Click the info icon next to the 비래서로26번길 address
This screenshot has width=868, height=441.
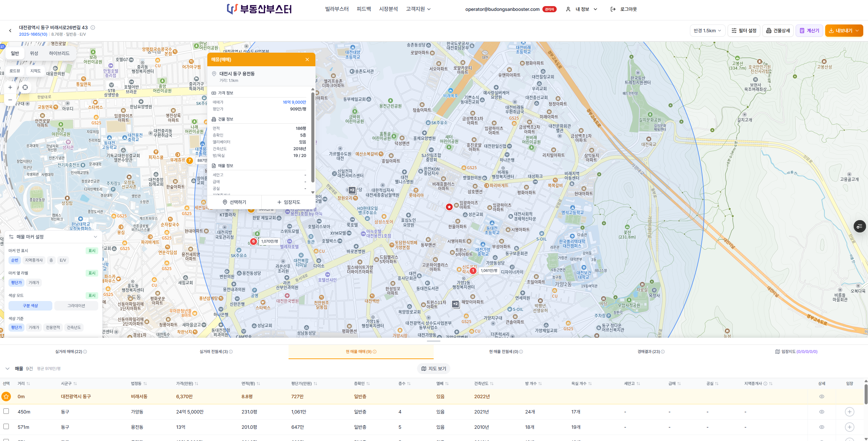coord(93,28)
